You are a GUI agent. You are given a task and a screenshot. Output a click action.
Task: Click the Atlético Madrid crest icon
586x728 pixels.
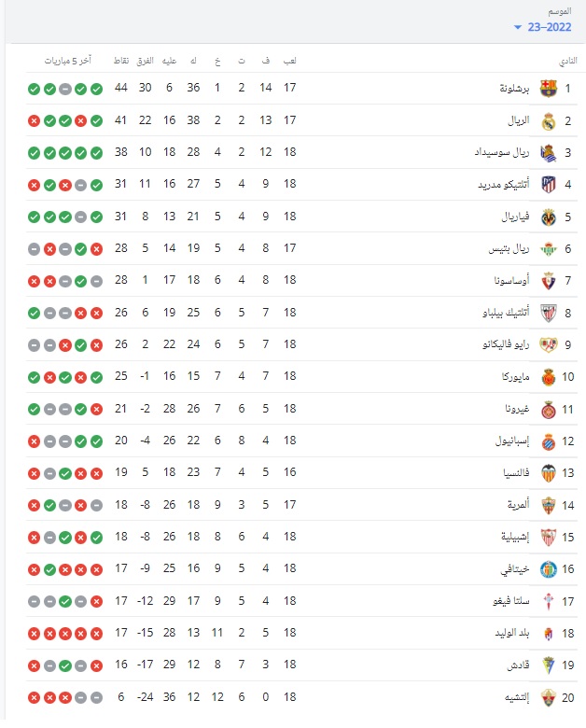pos(549,184)
